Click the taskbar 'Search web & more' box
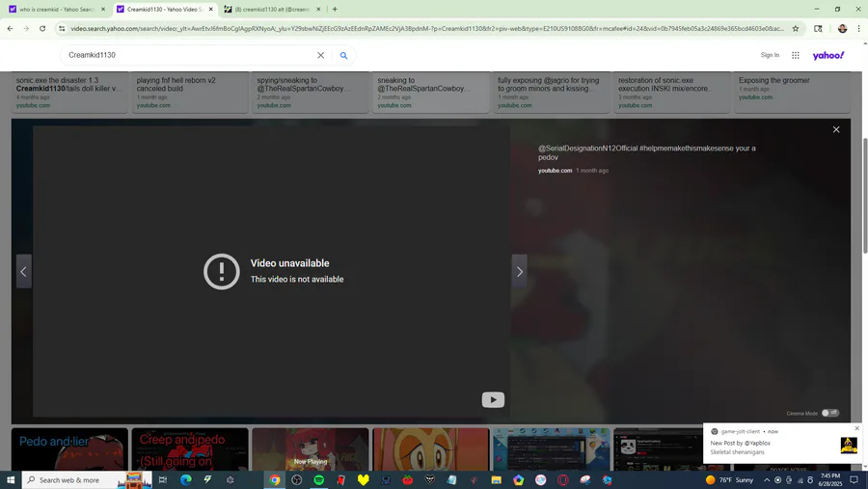This screenshot has height=489, width=868. (87, 480)
